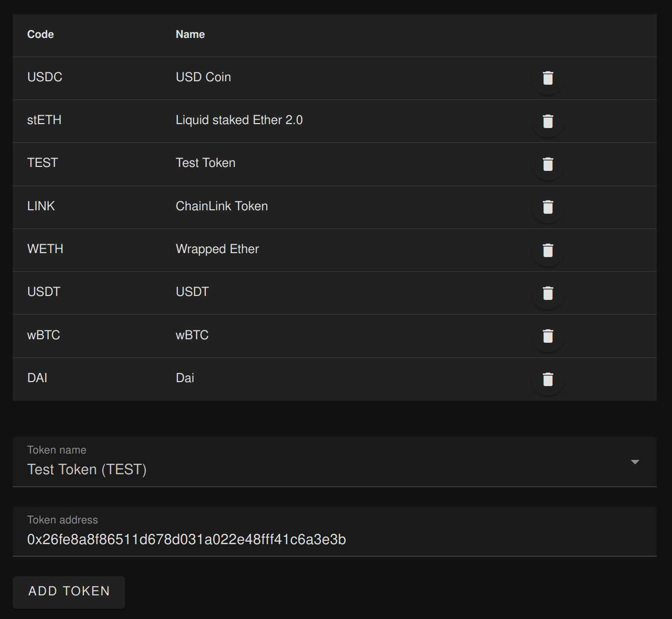Viewport: 672px width, 619px height.
Task: Select the USD Coin name cell
Action: click(203, 77)
